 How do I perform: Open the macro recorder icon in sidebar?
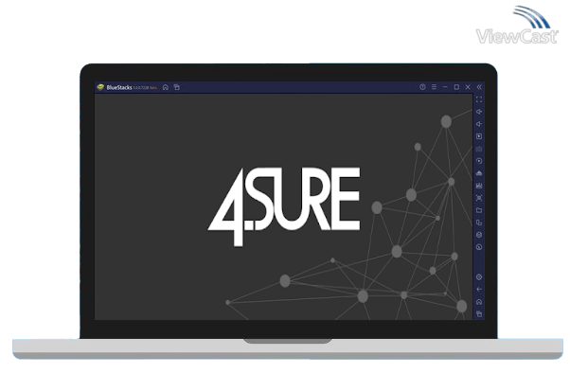tap(479, 186)
